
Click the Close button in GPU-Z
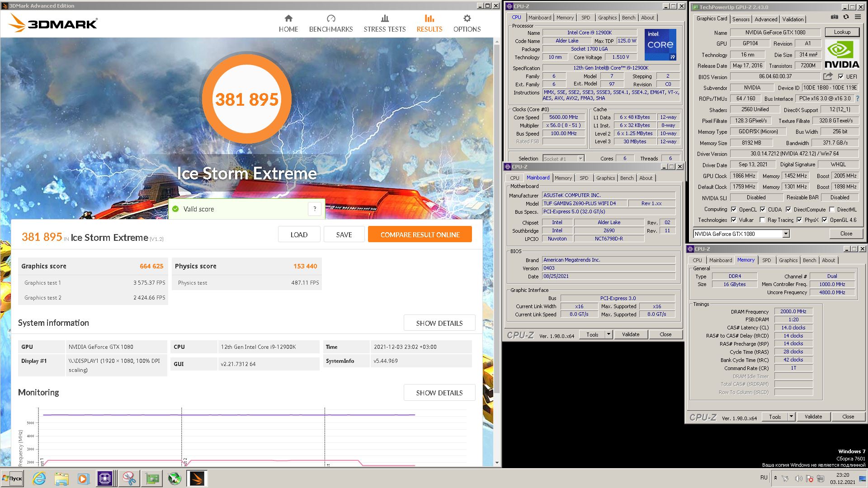(x=846, y=234)
